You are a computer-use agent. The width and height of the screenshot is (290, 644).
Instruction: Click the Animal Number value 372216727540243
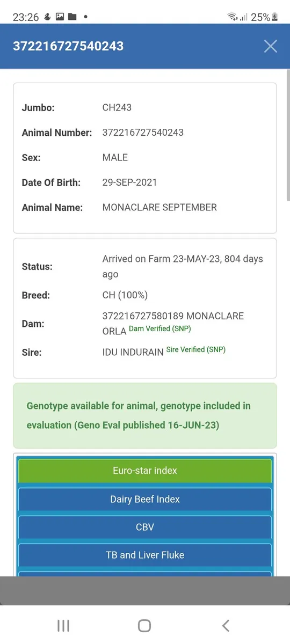coord(143,133)
